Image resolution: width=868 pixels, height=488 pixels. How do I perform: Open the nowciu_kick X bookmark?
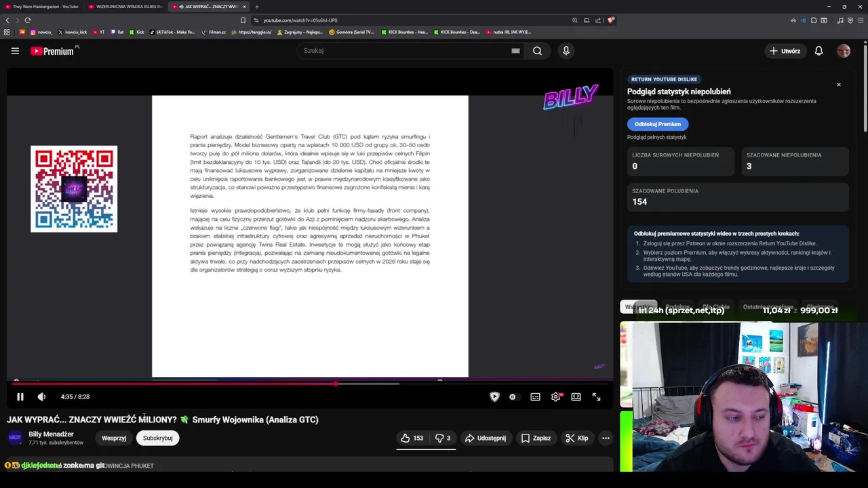[x=73, y=32]
